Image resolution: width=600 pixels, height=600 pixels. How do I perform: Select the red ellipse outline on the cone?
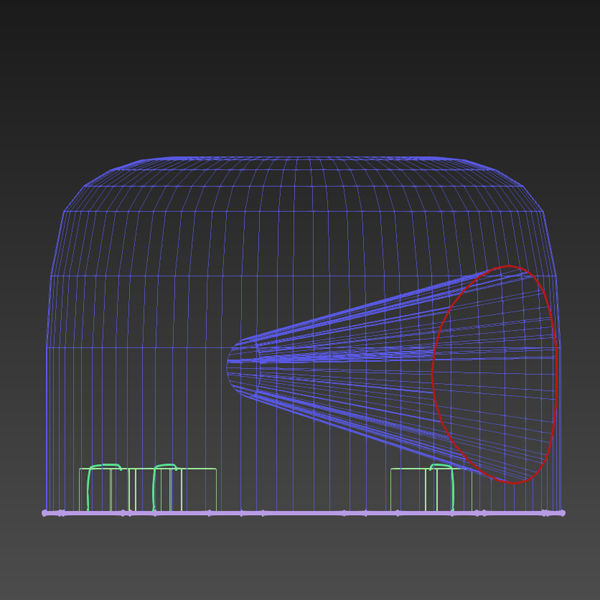pyautogui.click(x=494, y=375)
